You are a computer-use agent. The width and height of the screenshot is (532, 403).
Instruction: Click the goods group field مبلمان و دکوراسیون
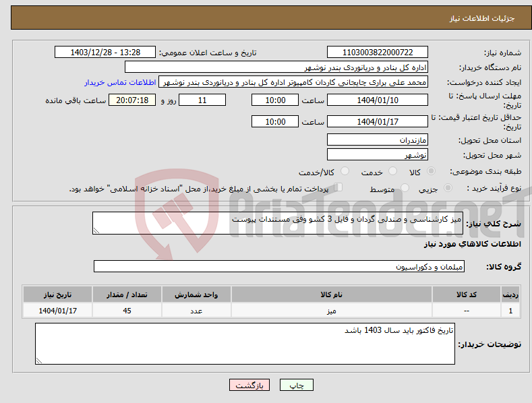[279, 266]
